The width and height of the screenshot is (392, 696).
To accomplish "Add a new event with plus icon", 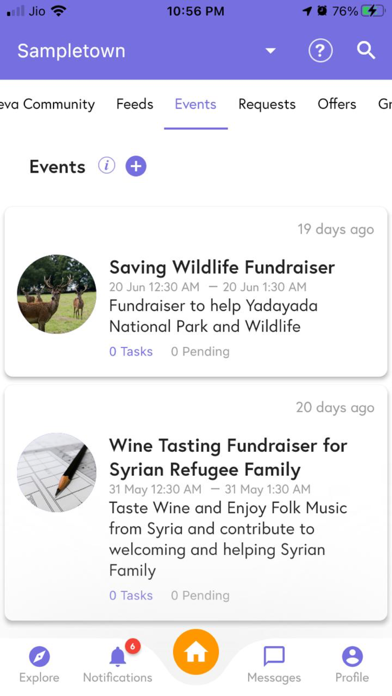I will coord(136,166).
